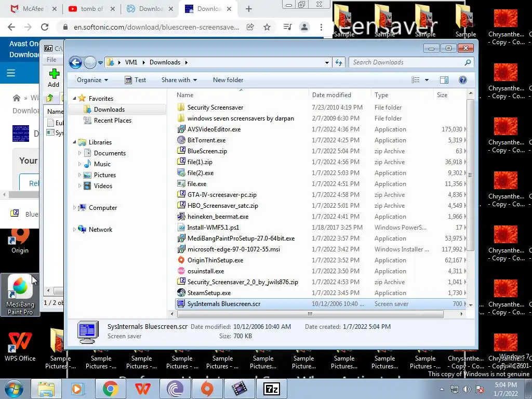Expand the Network tree node
The width and height of the screenshot is (532, 399).
(x=74, y=229)
